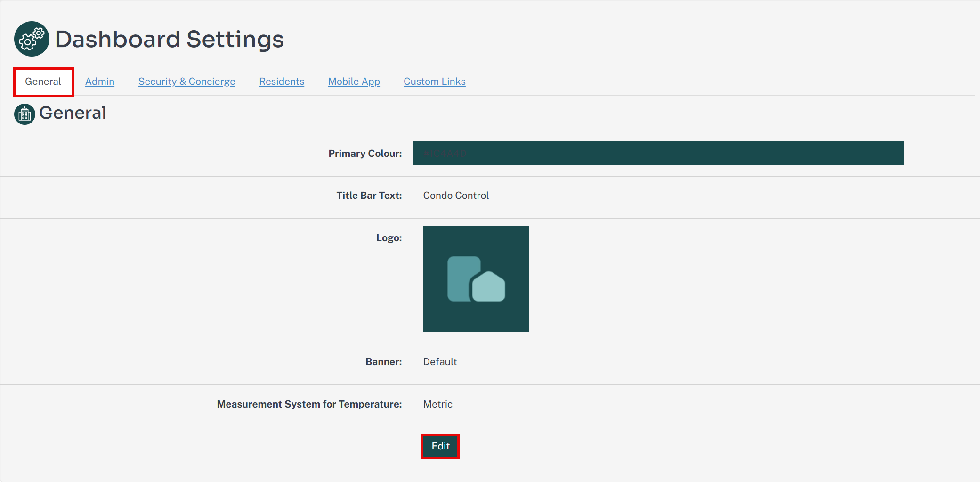The width and height of the screenshot is (980, 482).
Task: Click the Title Bar Text label
Action: (369, 196)
